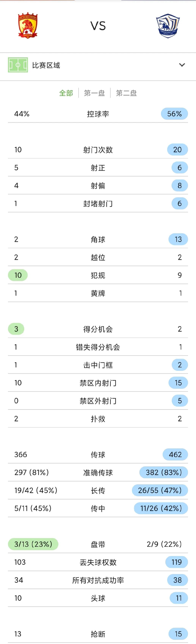Viewport: 196px width, 644px height.
Task: Click the 射门次数 stat row label
Action: tap(98, 150)
